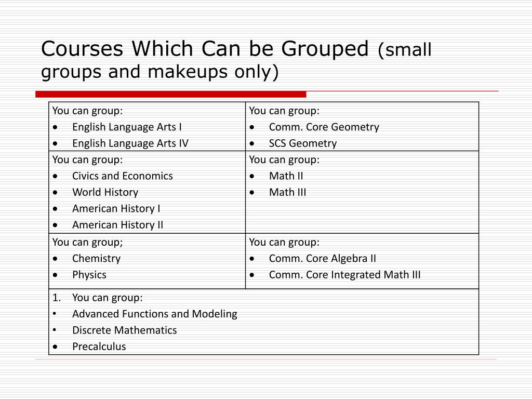Click "You can group:" above English Language Arts I

pos(87,111)
